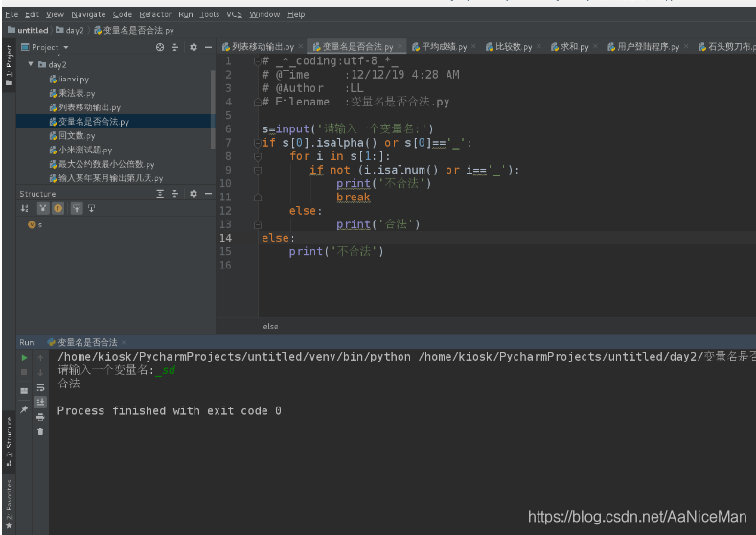Viewport: 756px width, 535px height.
Task: Open the Refactor menu
Action: (x=155, y=14)
